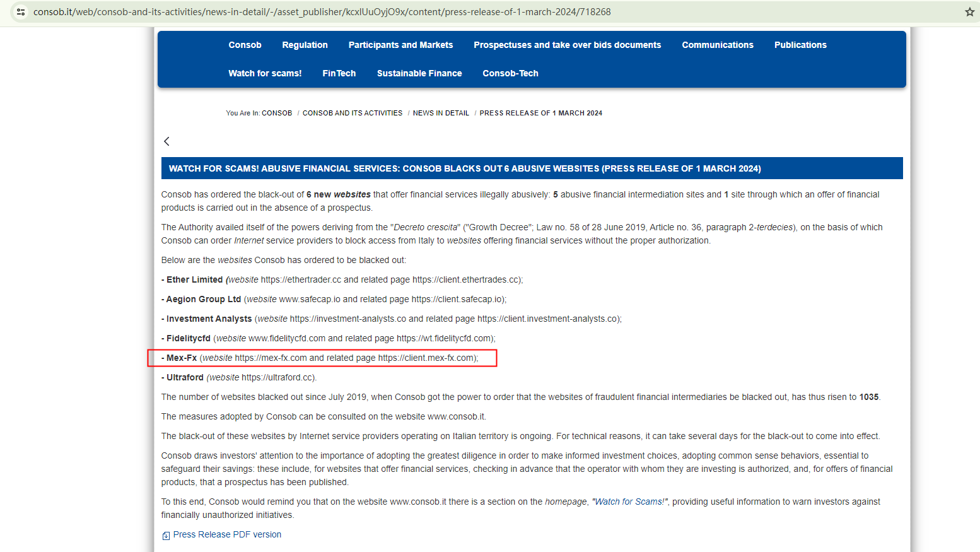Click the Investment Analysts entry
980x552 pixels.
(392, 319)
